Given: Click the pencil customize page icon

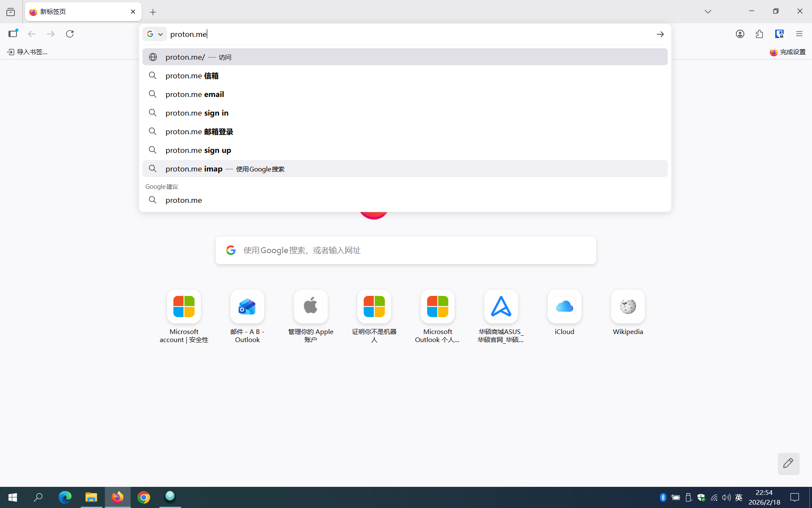Looking at the screenshot, I should coord(788,463).
